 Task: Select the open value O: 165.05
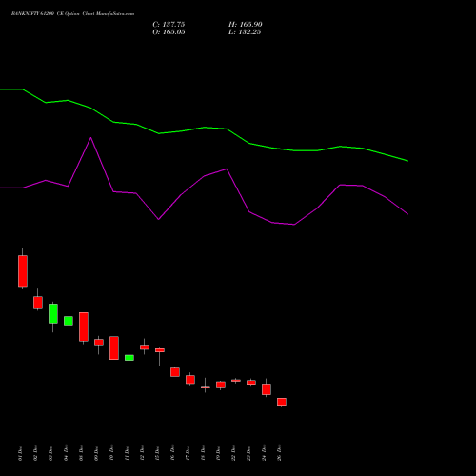pos(169,32)
